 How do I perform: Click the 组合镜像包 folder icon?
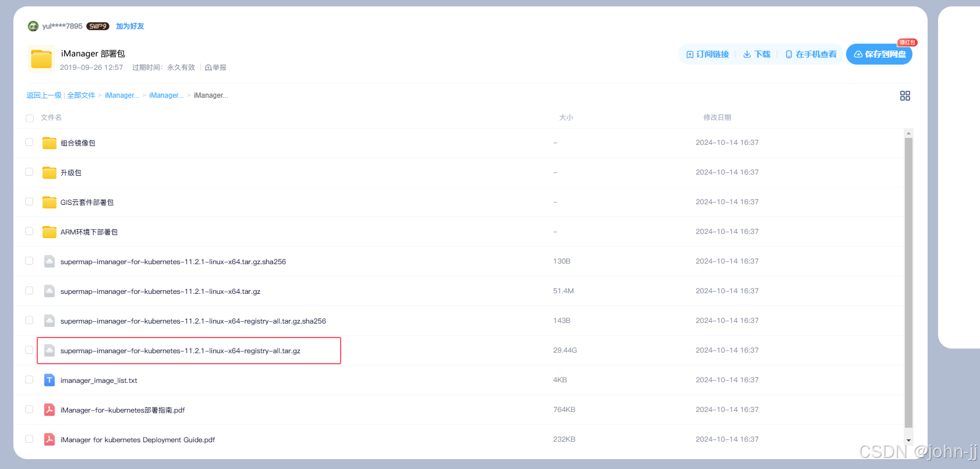tap(49, 143)
